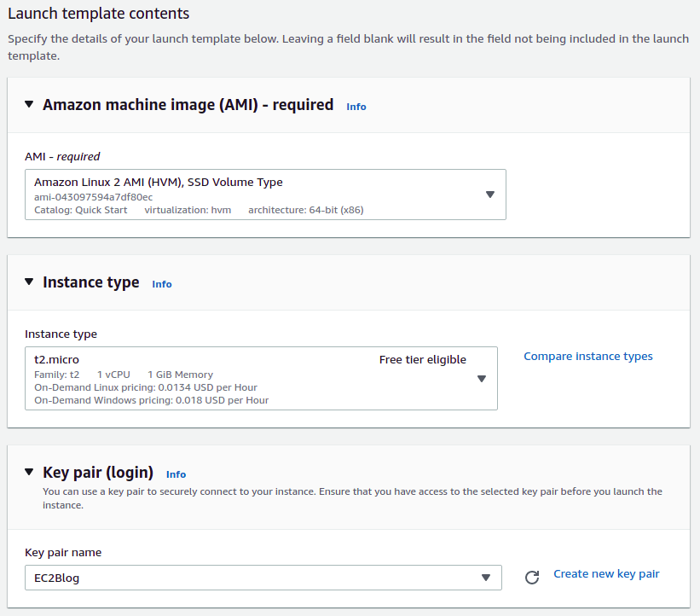Click Compare instance types link

(587, 357)
